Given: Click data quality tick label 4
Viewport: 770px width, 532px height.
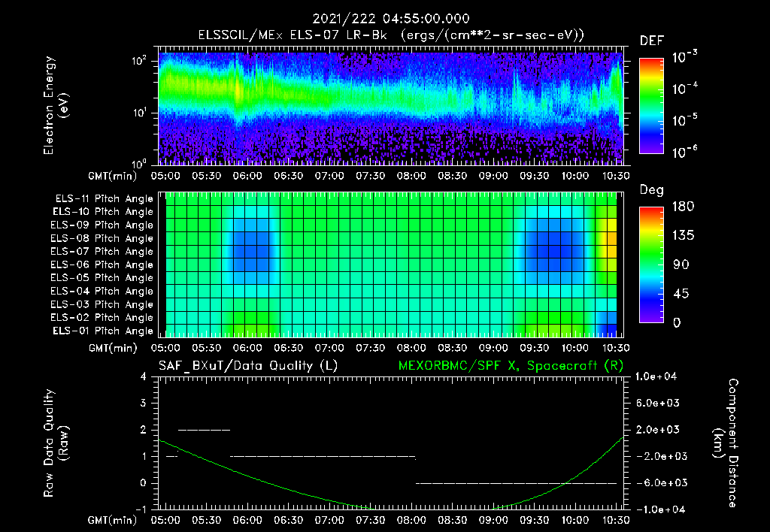Looking at the screenshot, I should tap(143, 376).
